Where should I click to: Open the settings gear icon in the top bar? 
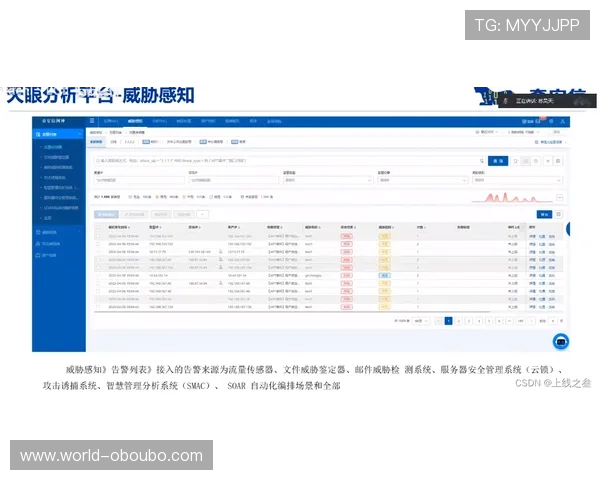(x=551, y=121)
